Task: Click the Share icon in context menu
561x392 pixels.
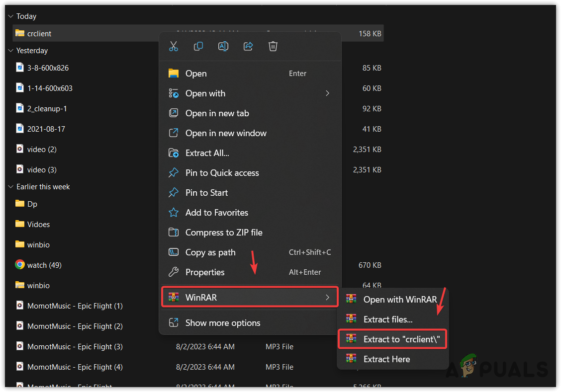Action: 248,46
